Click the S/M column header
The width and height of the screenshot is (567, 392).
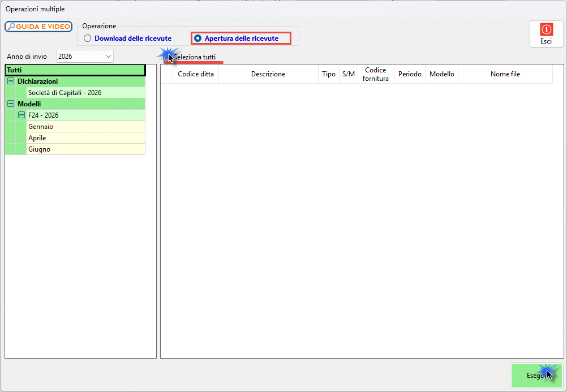tap(349, 74)
